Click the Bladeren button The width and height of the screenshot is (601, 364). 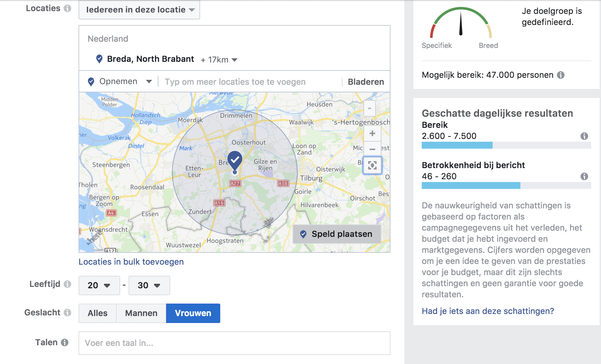coord(366,82)
